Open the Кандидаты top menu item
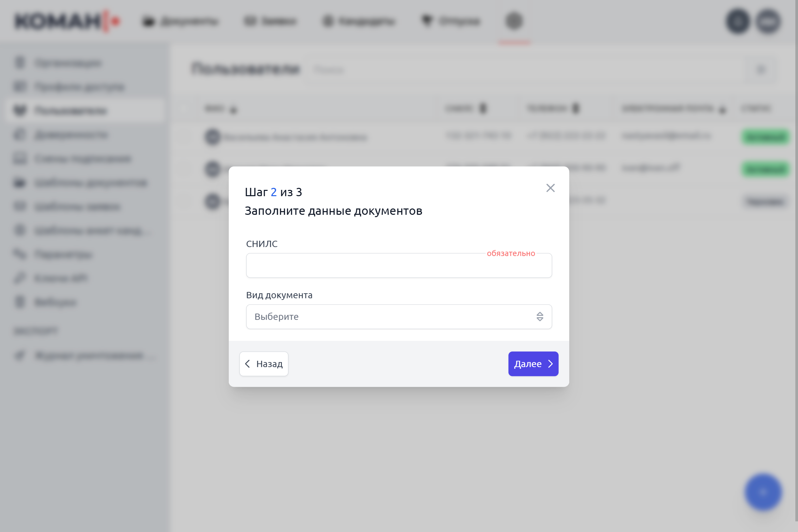Viewport: 798px width, 532px height. point(359,21)
